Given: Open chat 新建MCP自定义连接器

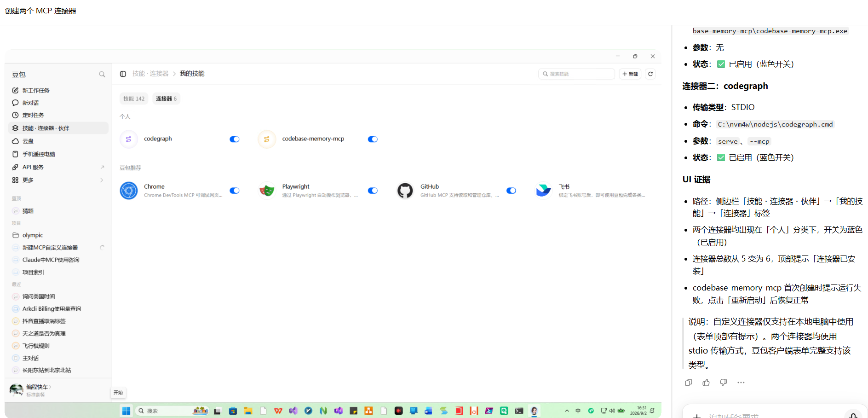Looking at the screenshot, I should (58, 248).
